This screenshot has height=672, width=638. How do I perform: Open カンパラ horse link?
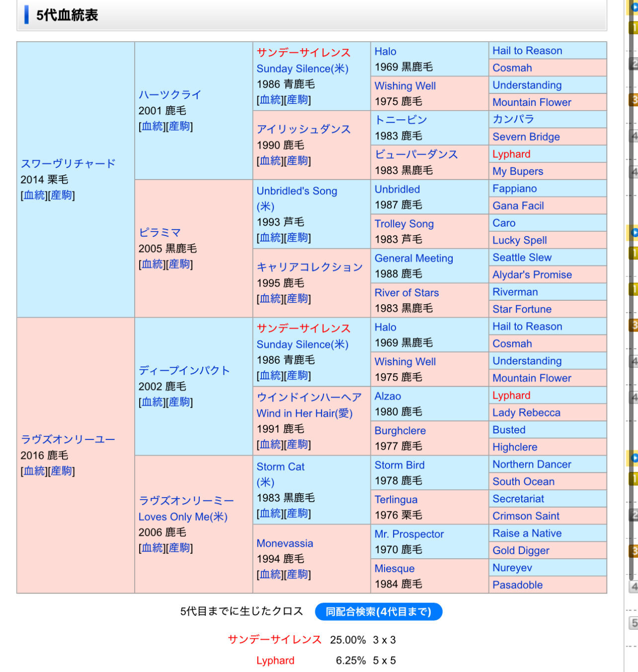(513, 119)
